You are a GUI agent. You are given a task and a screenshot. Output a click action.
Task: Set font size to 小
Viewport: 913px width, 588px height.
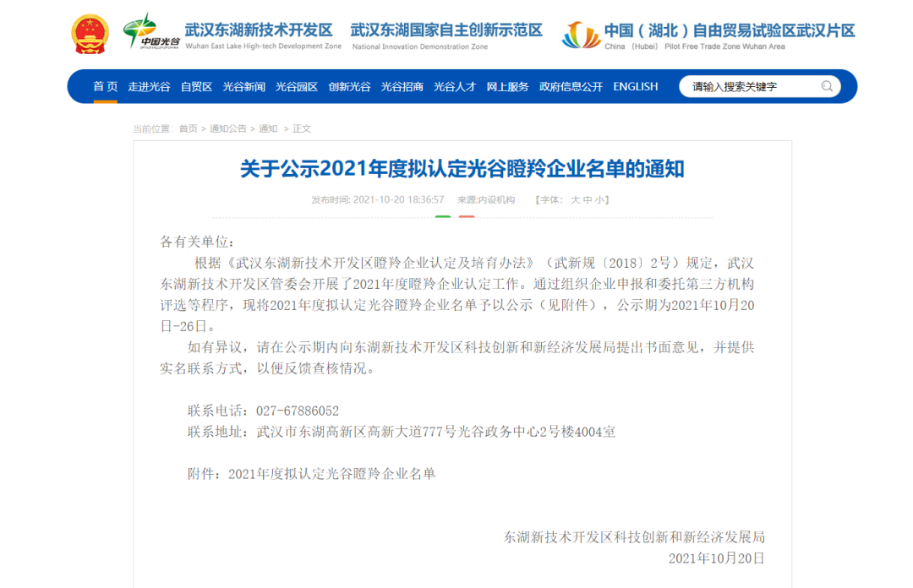pos(599,199)
